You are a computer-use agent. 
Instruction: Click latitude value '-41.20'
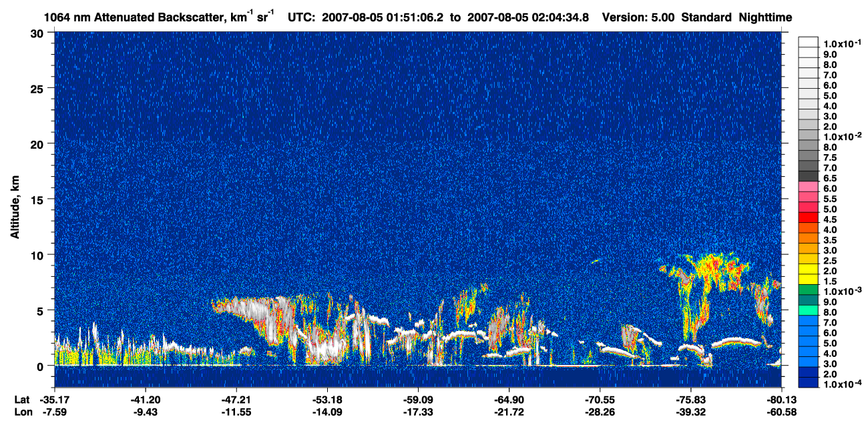point(145,399)
